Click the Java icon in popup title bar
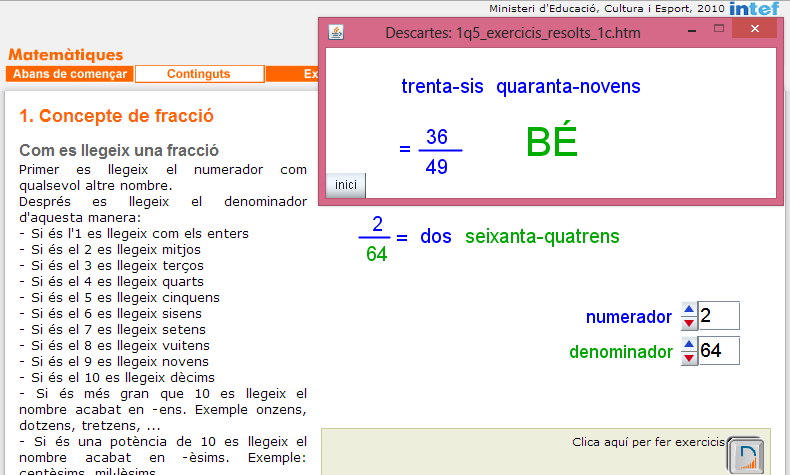This screenshot has width=790, height=475. coord(337,32)
